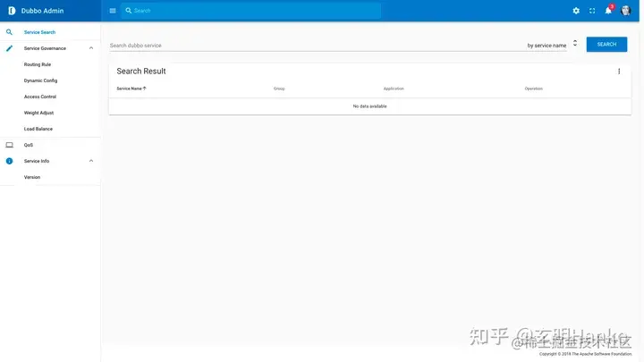Image resolution: width=644 pixels, height=362 pixels.
Task: Select the Service Governance menu group
Action: [x=45, y=48]
